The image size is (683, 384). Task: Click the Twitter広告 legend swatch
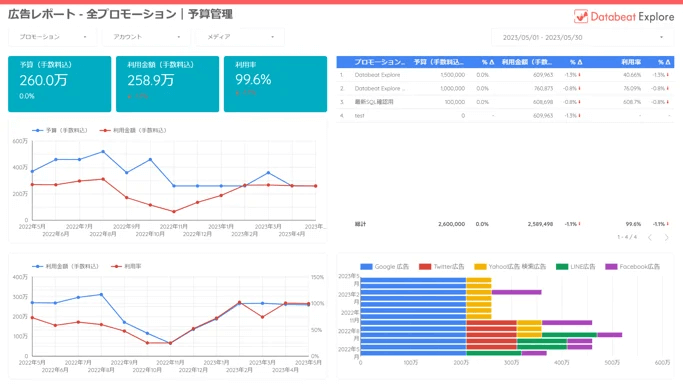[x=425, y=266]
